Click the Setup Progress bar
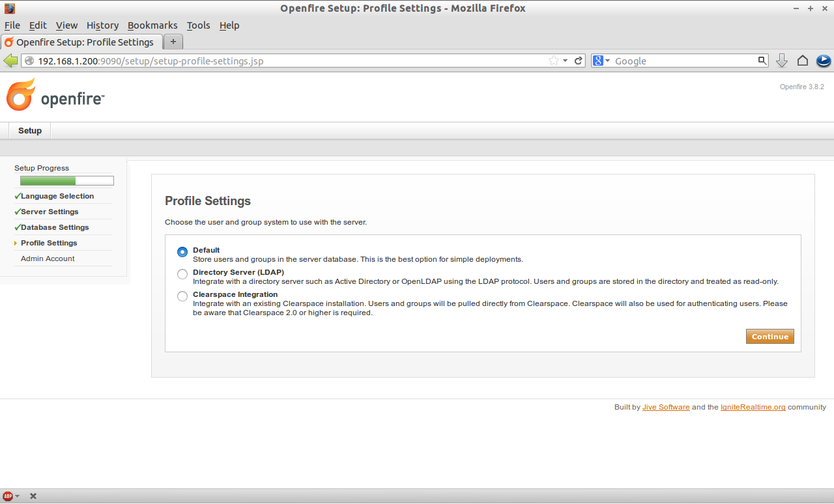The width and height of the screenshot is (834, 504). click(x=67, y=181)
